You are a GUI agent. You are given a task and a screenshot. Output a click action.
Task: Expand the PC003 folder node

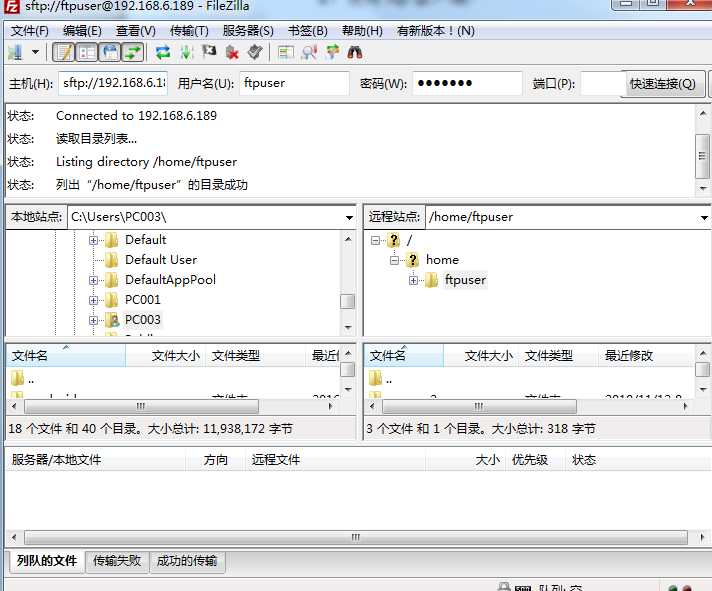[x=93, y=320]
